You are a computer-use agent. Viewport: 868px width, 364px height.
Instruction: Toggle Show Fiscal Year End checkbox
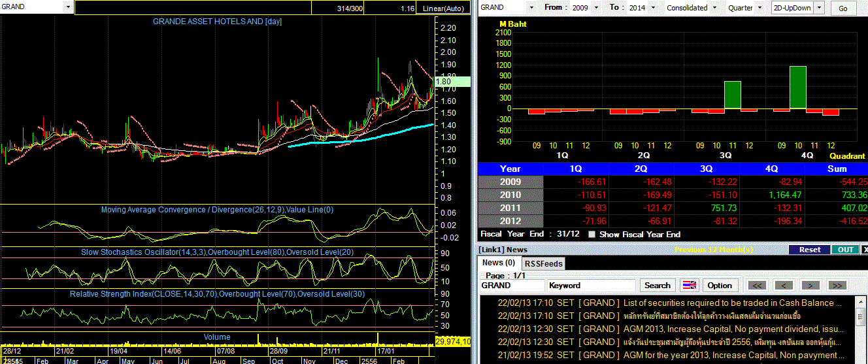click(x=592, y=234)
